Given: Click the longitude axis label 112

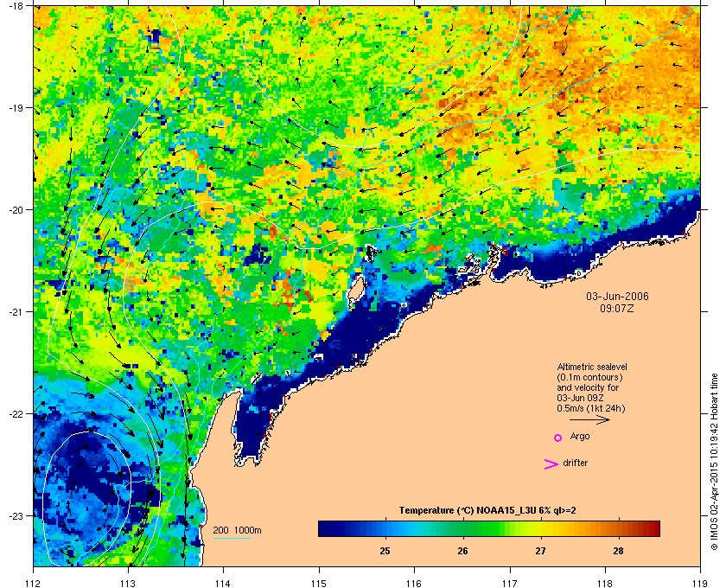Looking at the screenshot, I should 34,584.
